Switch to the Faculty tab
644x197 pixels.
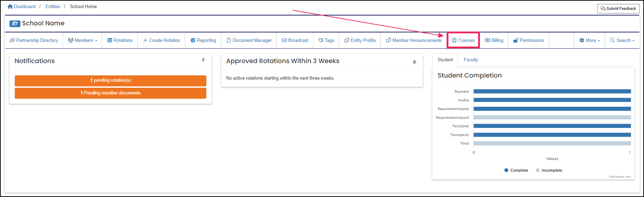click(471, 60)
